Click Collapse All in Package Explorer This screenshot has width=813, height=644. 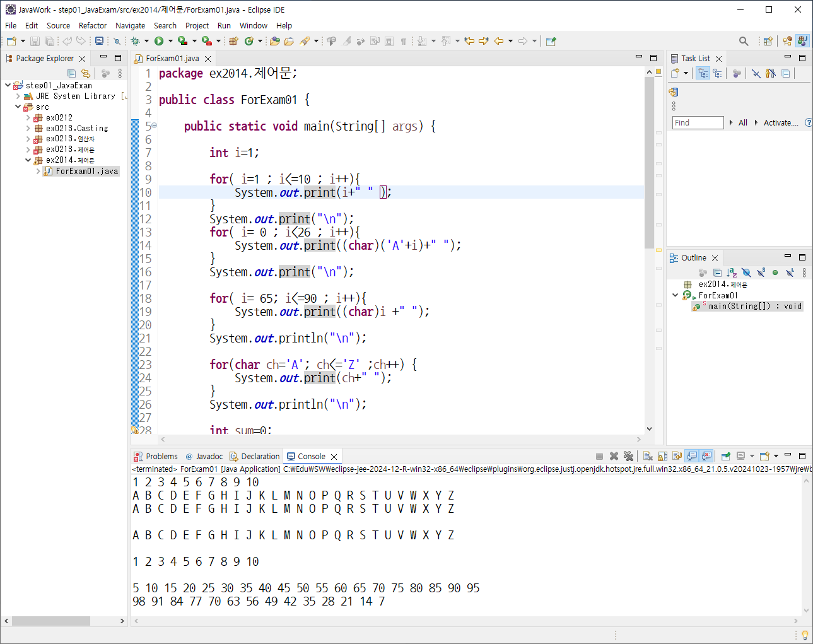click(71, 73)
